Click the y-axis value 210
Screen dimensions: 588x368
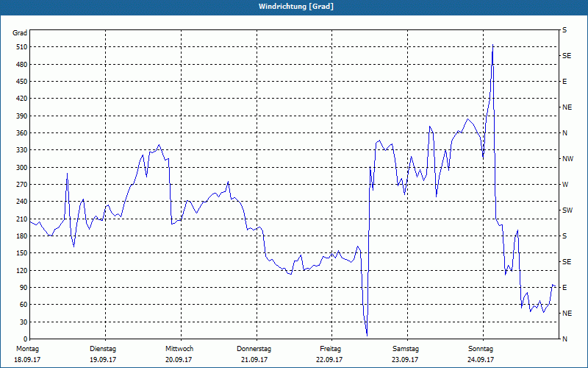pyautogui.click(x=22, y=219)
